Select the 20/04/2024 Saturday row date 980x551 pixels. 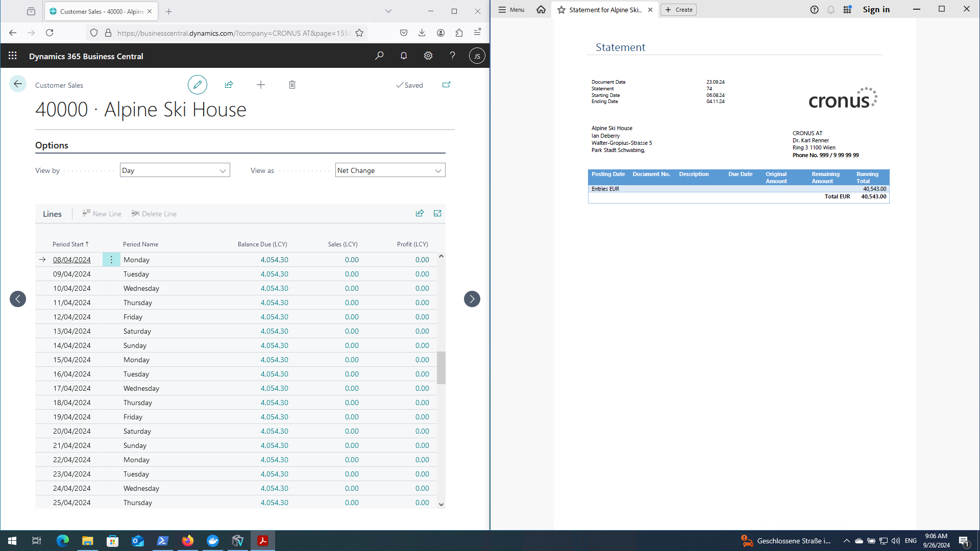point(72,431)
